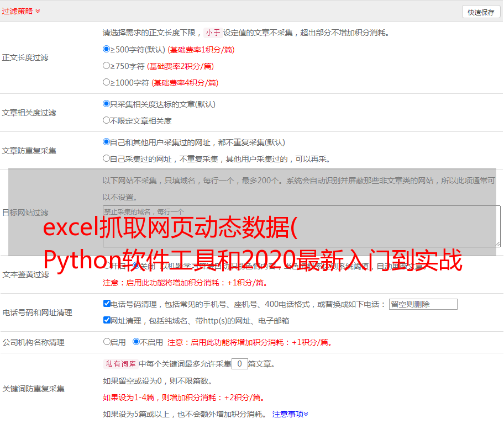Toggle the 电话号码清理 checkbox

click(107, 304)
